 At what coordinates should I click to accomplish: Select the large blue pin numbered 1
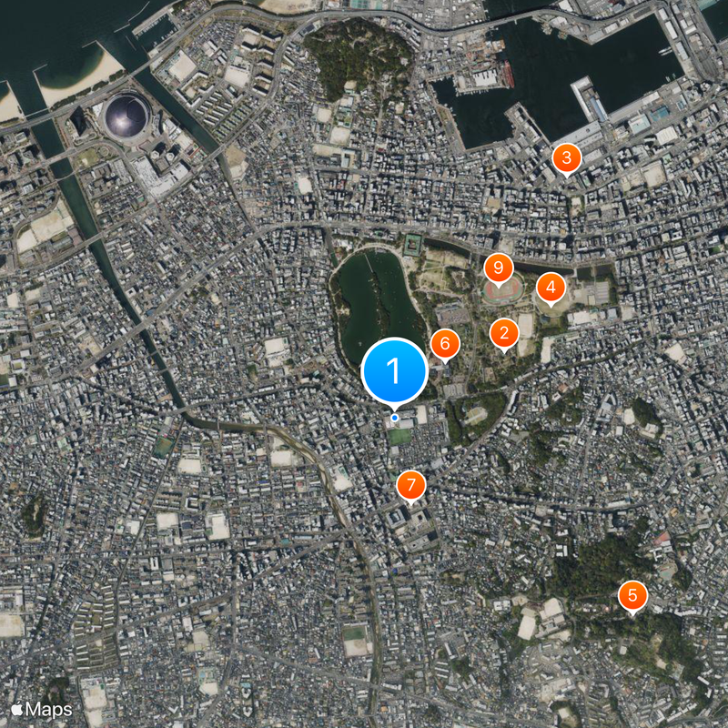point(394,370)
